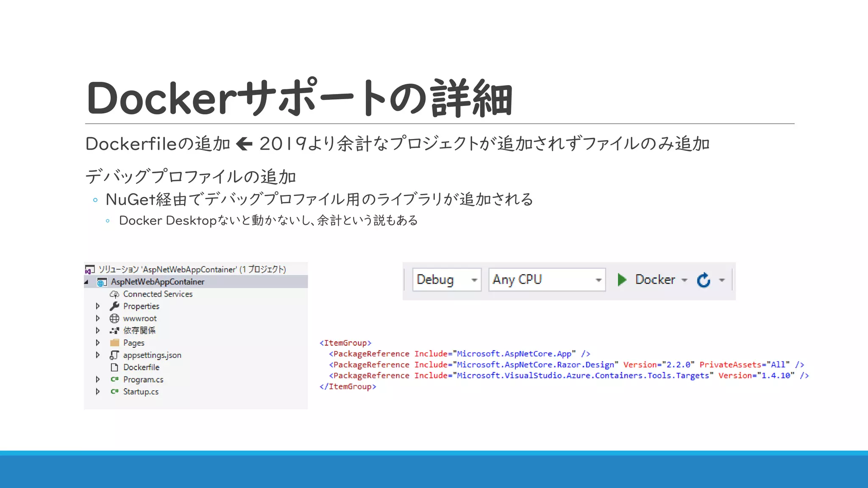Click the Program.cs C# file icon
868x488 pixels.
click(114, 380)
